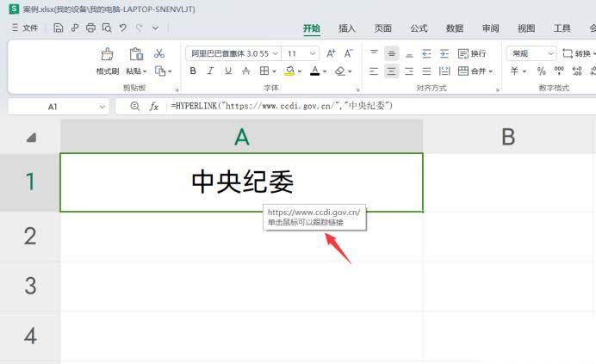The image size is (596, 364).
Task: Apply justify alignment
Action: 427,71
